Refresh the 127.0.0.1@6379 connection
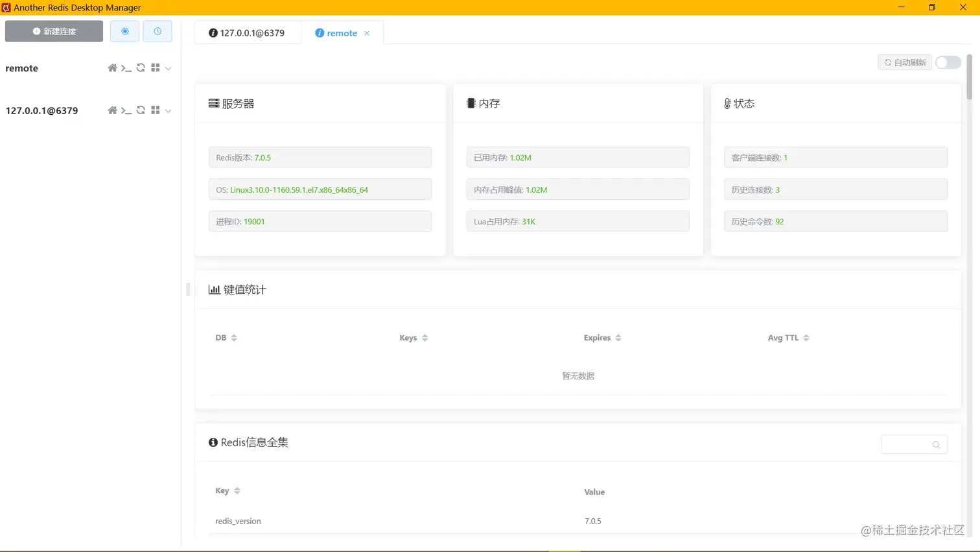The width and height of the screenshot is (980, 552). (141, 110)
